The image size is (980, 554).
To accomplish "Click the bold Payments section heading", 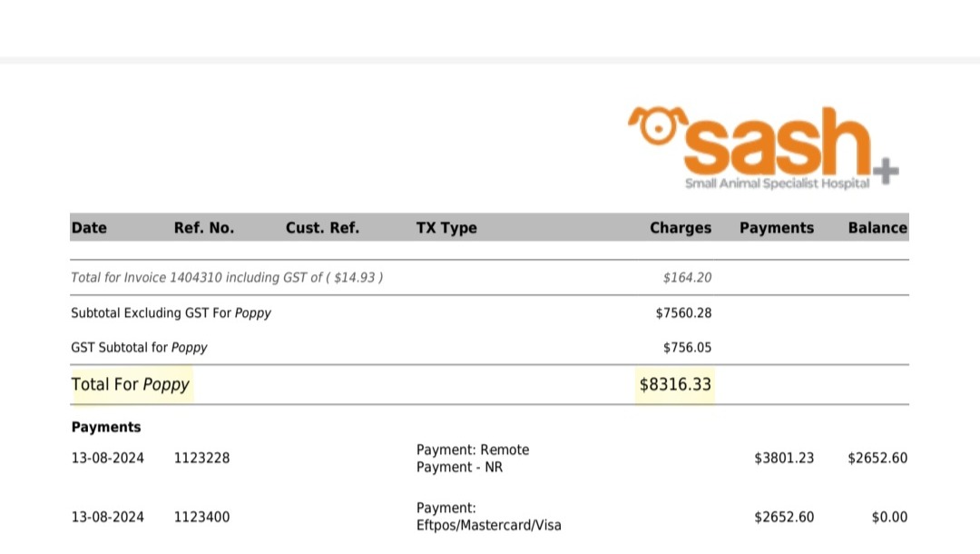I will click(x=106, y=427).
